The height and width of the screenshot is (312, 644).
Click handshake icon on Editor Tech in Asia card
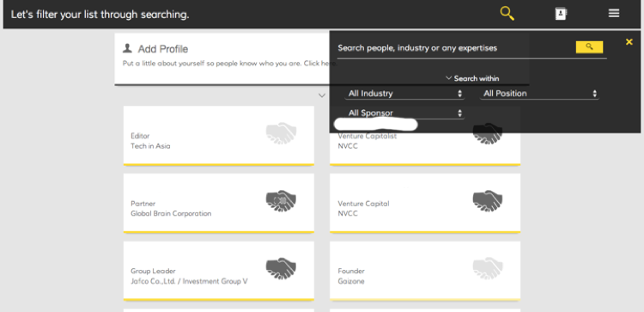pos(281,133)
